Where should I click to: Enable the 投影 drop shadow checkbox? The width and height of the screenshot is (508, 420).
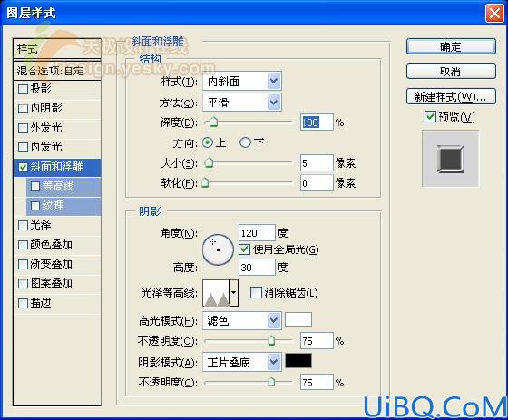click(23, 89)
